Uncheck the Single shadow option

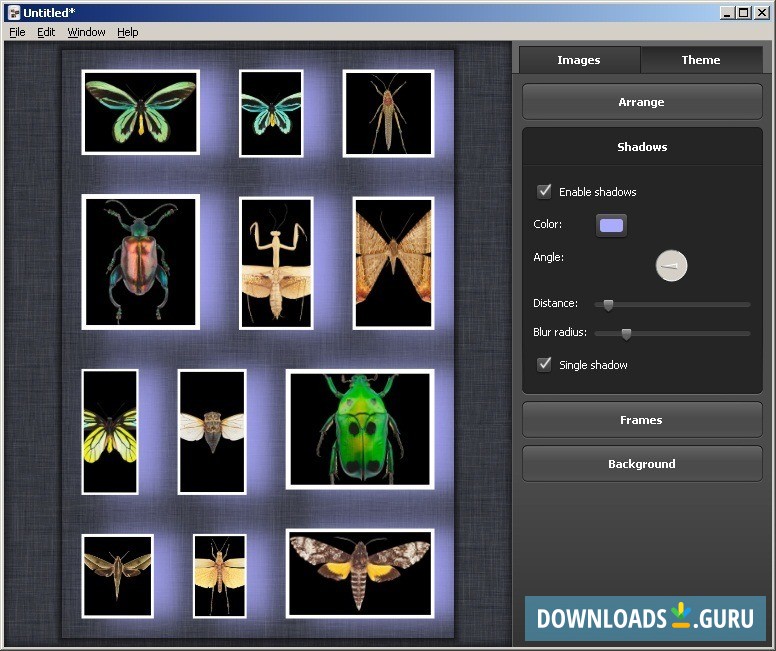545,364
